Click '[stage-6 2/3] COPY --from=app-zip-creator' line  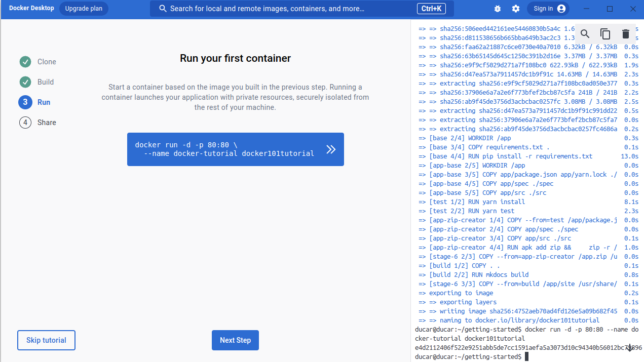(528, 257)
